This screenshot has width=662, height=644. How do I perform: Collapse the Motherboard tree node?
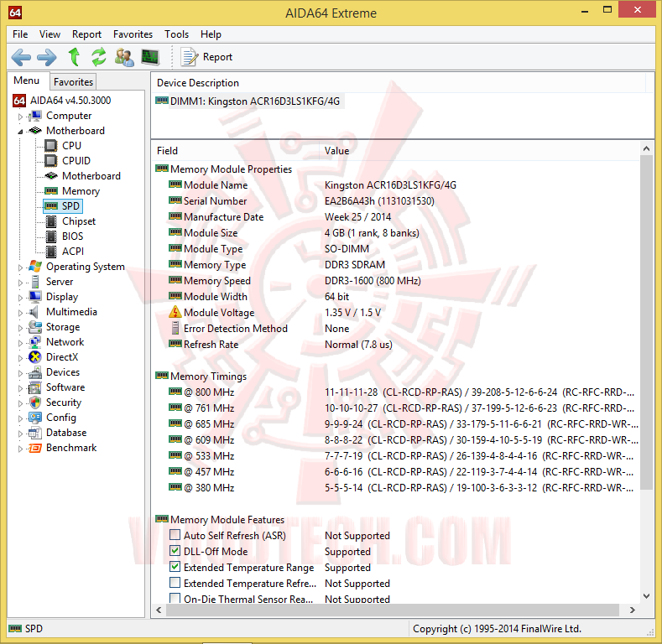(x=20, y=132)
